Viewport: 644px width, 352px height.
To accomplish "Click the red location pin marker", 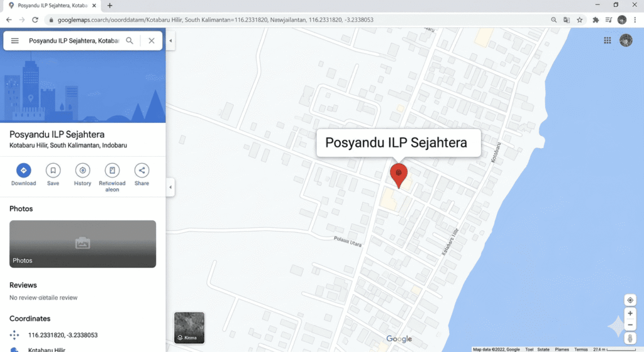I will click(x=398, y=175).
